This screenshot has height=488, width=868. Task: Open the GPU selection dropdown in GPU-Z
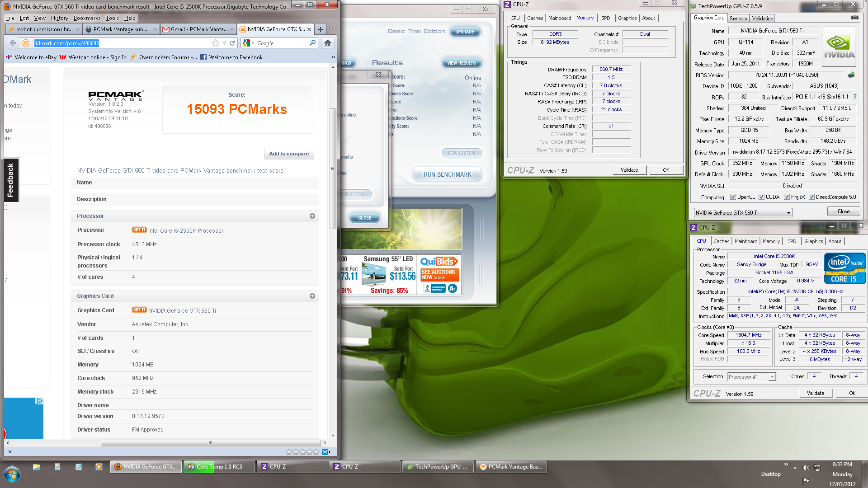click(743, 213)
